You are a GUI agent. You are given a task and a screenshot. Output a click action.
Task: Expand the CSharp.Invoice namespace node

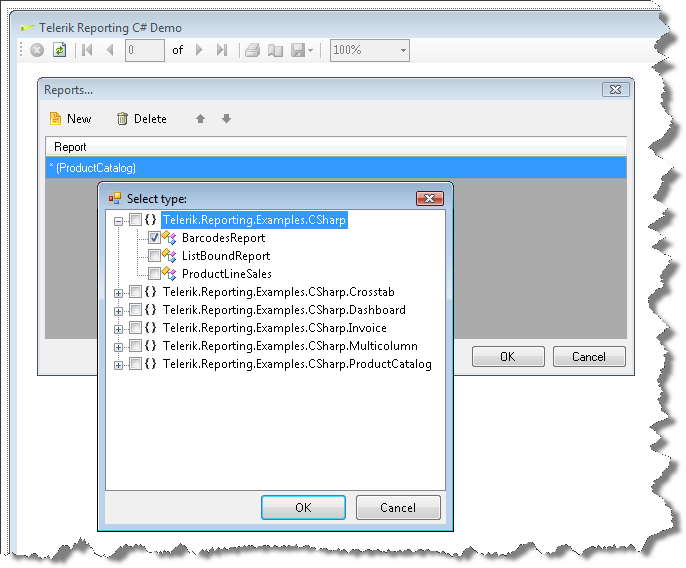tap(118, 329)
